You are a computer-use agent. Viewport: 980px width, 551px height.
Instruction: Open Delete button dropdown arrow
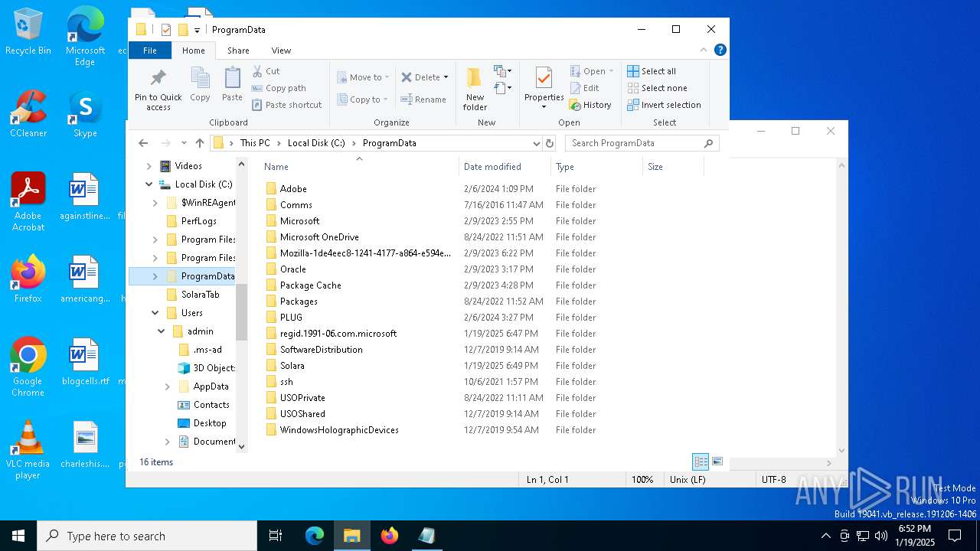coord(446,77)
